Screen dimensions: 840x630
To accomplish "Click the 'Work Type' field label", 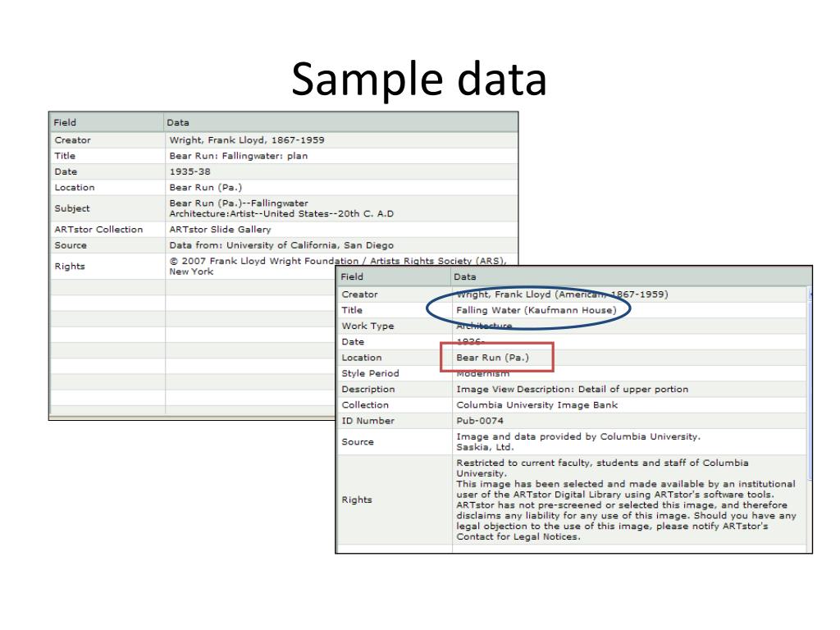I will [367, 326].
